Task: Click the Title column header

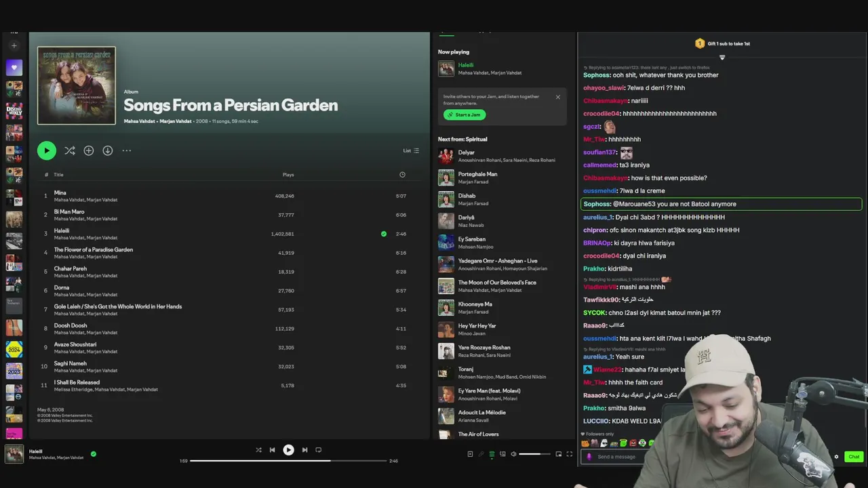Action: pos(58,175)
